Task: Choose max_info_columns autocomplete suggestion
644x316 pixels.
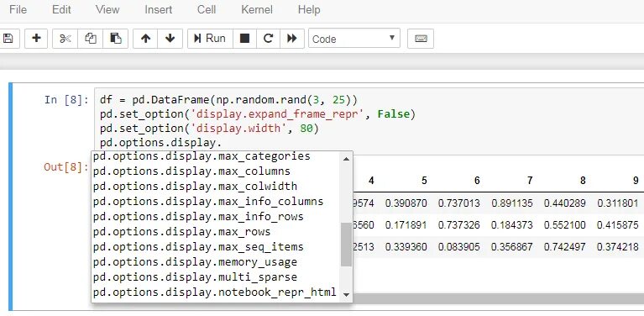Action: coord(216,202)
